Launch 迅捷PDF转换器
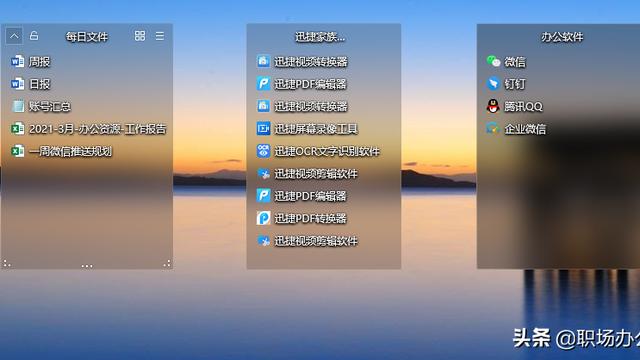 coord(301,218)
